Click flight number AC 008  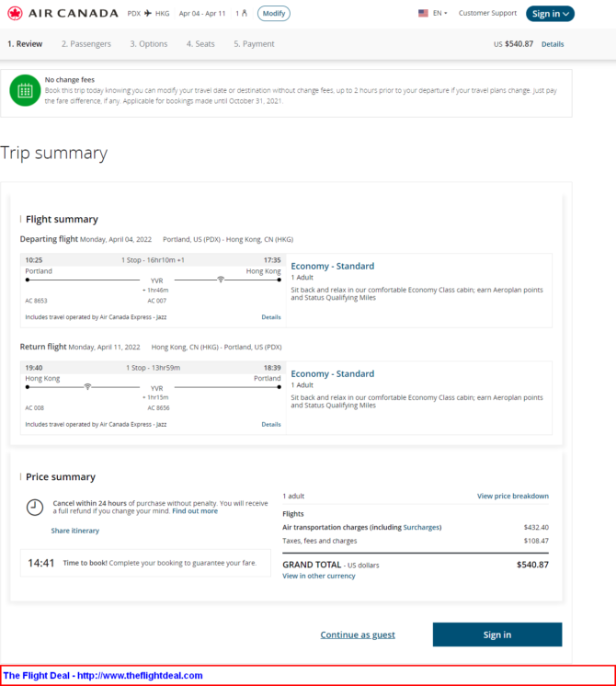[35, 407]
